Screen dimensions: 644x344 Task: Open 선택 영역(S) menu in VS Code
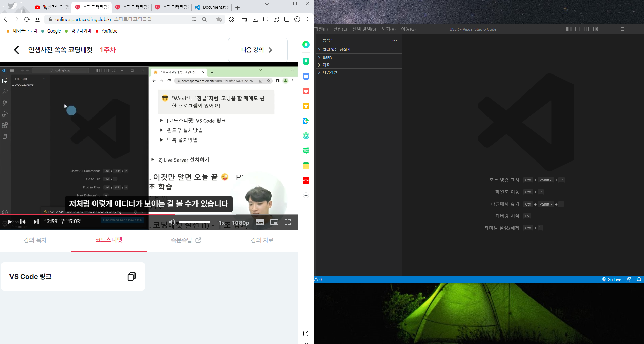click(x=364, y=29)
